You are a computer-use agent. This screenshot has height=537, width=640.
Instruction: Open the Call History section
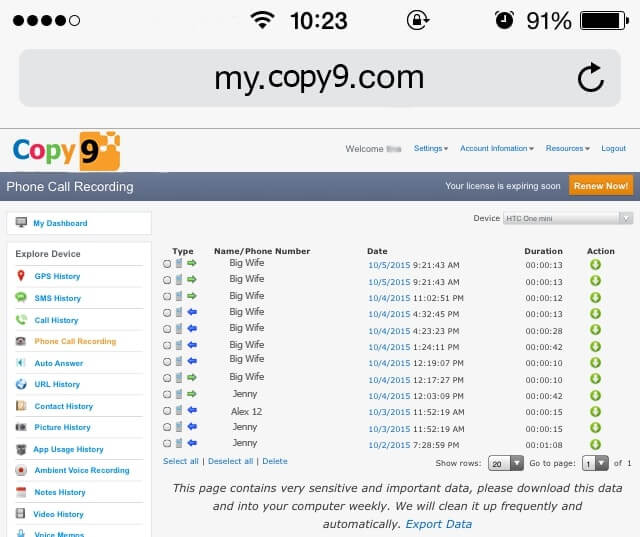tap(56, 320)
